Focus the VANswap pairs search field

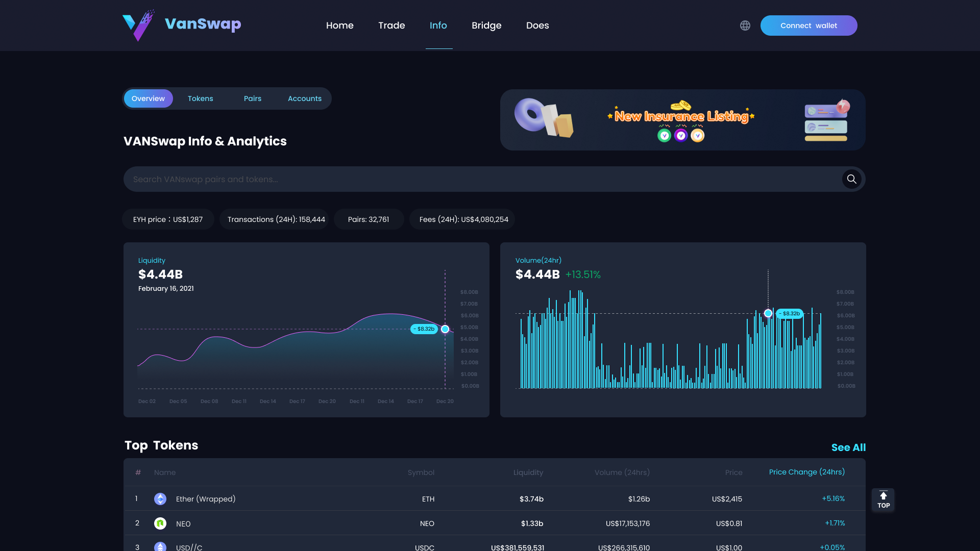tap(480, 179)
